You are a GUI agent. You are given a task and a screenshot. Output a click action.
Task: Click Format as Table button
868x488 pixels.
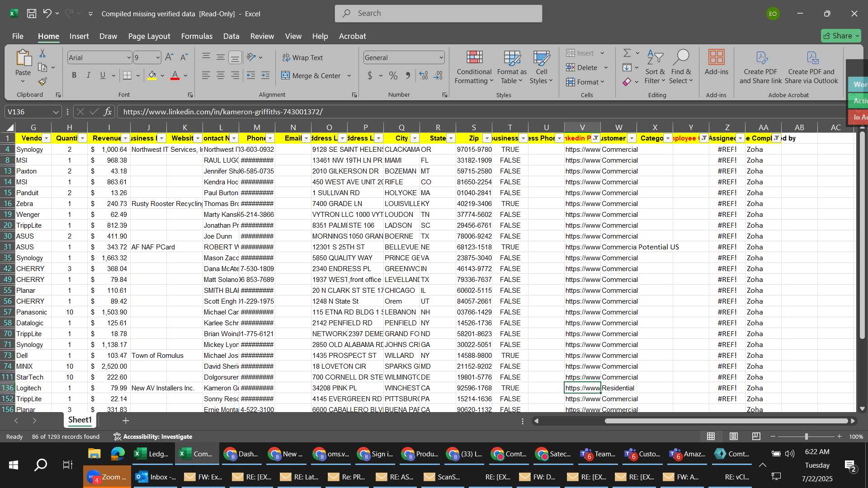[x=512, y=67]
